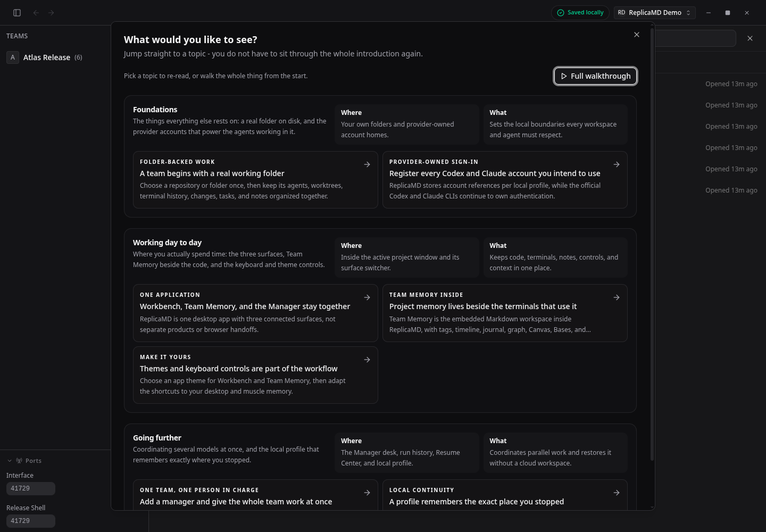The image size is (766, 532).
Task: Click the arrow on Provider-Owned Sign-In card
Action: click(617, 164)
